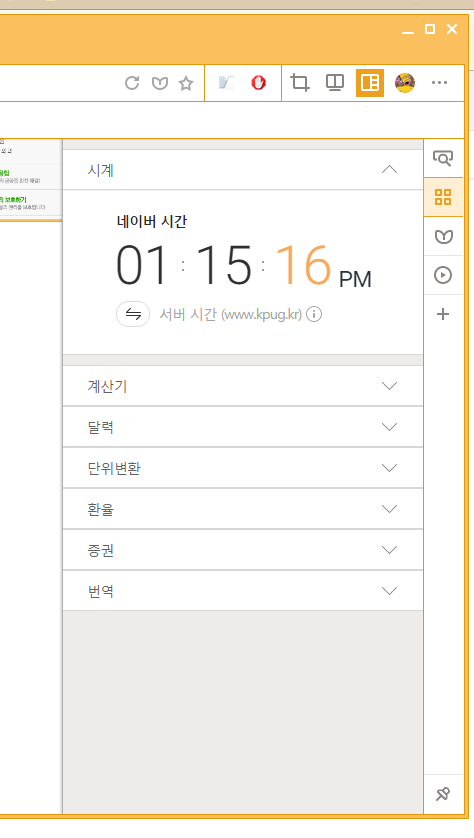This screenshot has height=838, width=474.
Task: Select the sidebar tools grid icon
Action: (443, 197)
